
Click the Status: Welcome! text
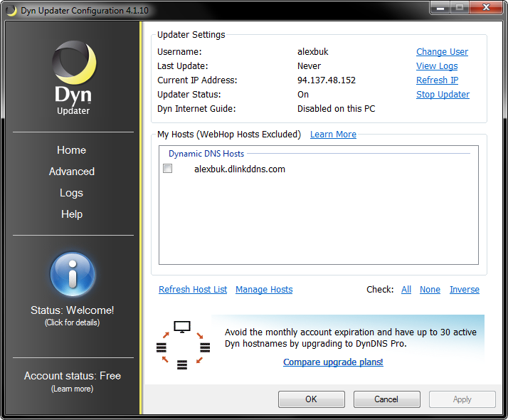[x=73, y=310]
